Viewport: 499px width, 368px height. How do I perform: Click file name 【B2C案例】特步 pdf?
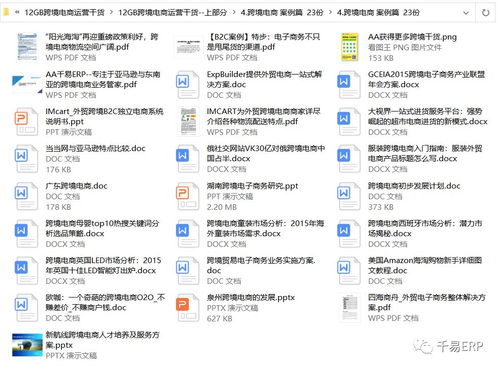click(263, 42)
